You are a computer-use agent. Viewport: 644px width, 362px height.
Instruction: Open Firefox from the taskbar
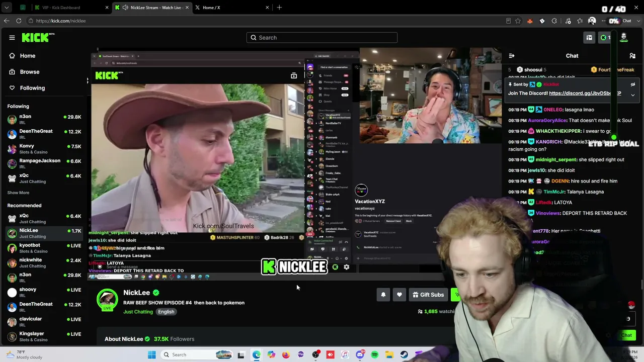(x=286, y=355)
